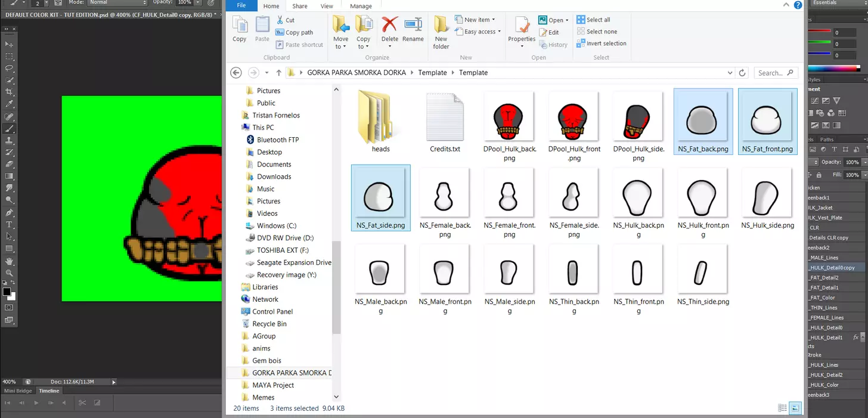Open the Share ribbon tab

point(300,6)
